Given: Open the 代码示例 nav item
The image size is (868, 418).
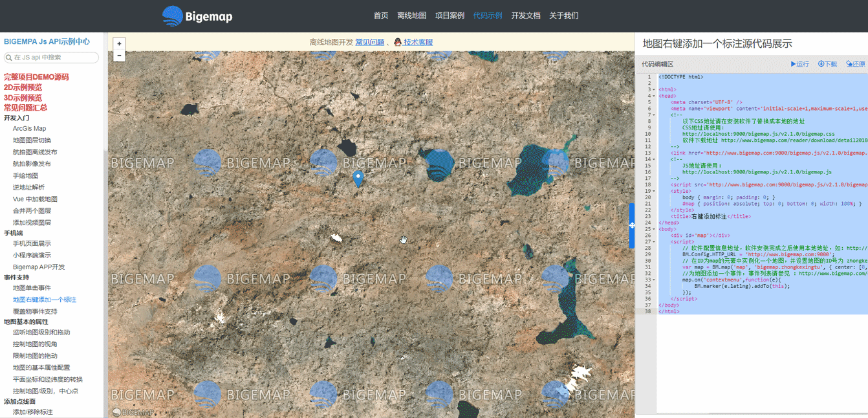Looking at the screenshot, I should (488, 16).
